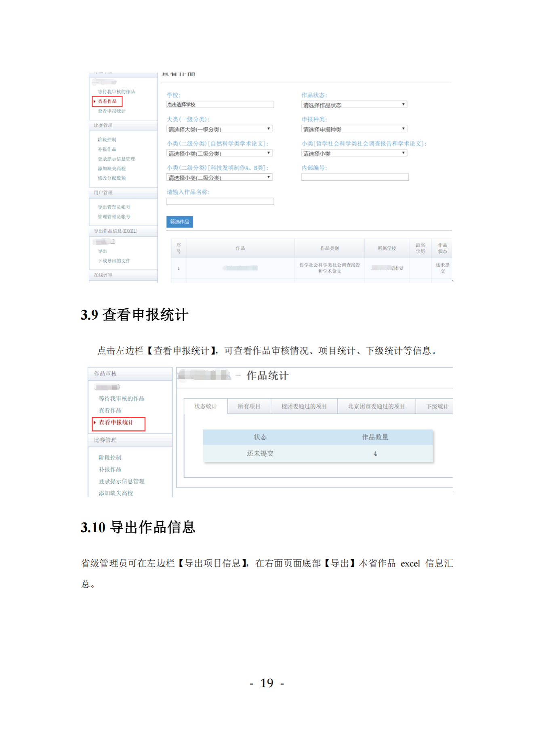
Task: Switch to the 状态统计 tab
Action: click(x=206, y=406)
